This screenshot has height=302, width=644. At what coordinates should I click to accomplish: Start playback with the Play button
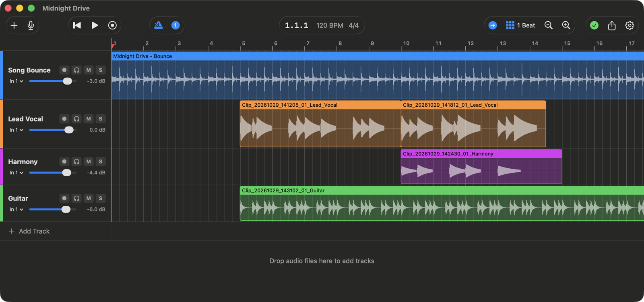(95, 25)
